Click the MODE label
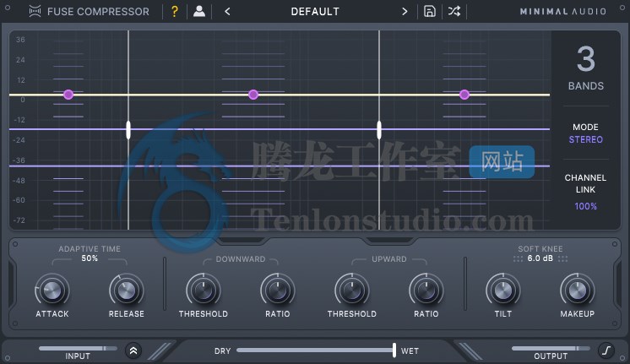The width and height of the screenshot is (630, 364). click(x=585, y=127)
